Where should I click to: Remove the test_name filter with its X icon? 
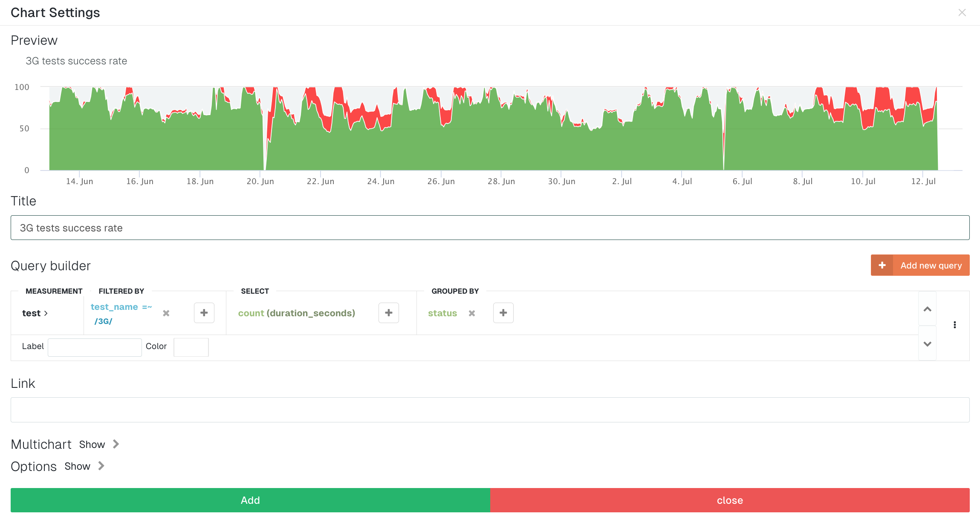(166, 313)
